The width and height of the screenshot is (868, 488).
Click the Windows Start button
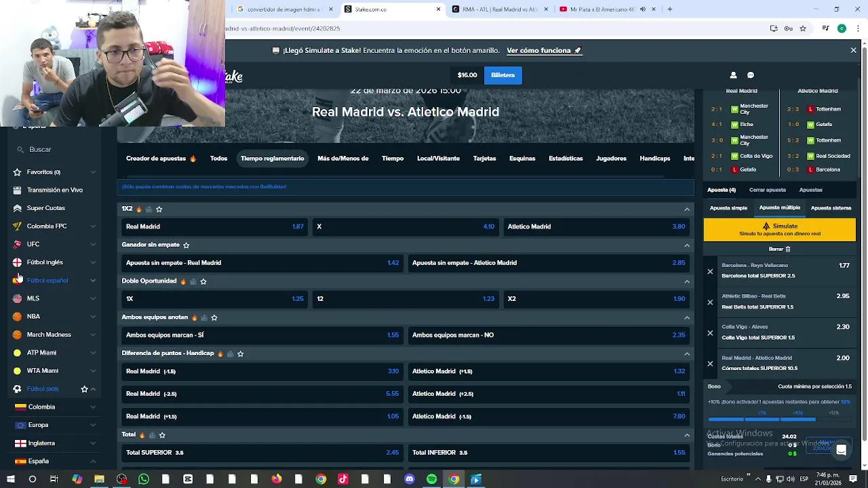tap(11, 479)
